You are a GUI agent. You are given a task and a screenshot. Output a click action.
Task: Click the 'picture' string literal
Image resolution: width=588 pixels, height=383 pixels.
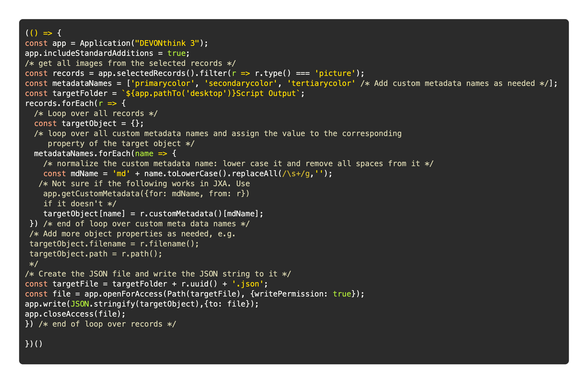pyautogui.click(x=335, y=73)
